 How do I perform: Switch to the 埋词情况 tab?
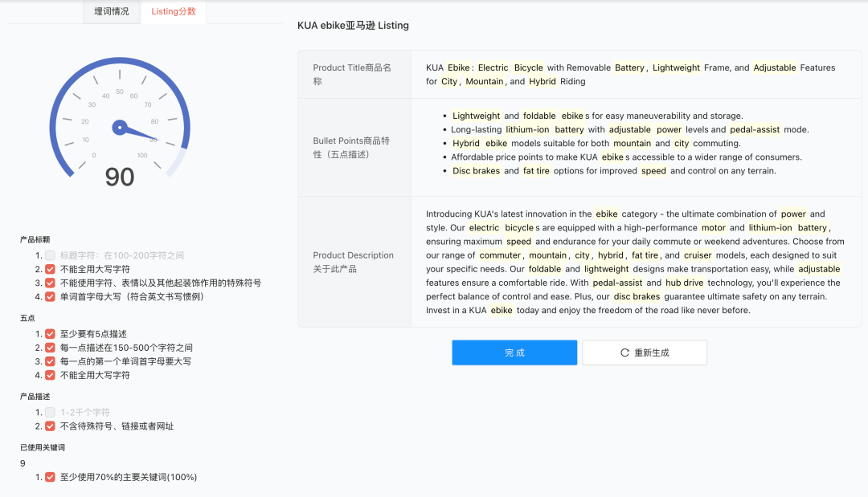[x=110, y=12]
